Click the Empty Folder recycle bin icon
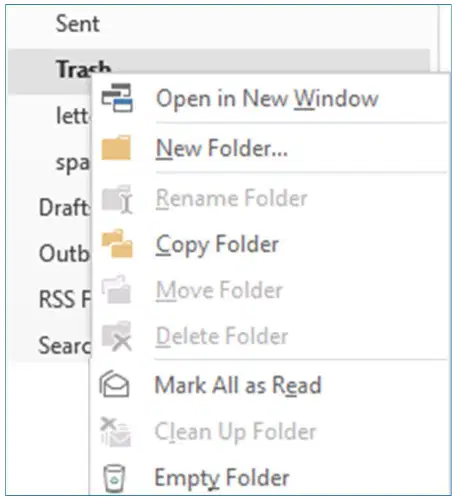This screenshot has width=452, height=498. tap(114, 478)
